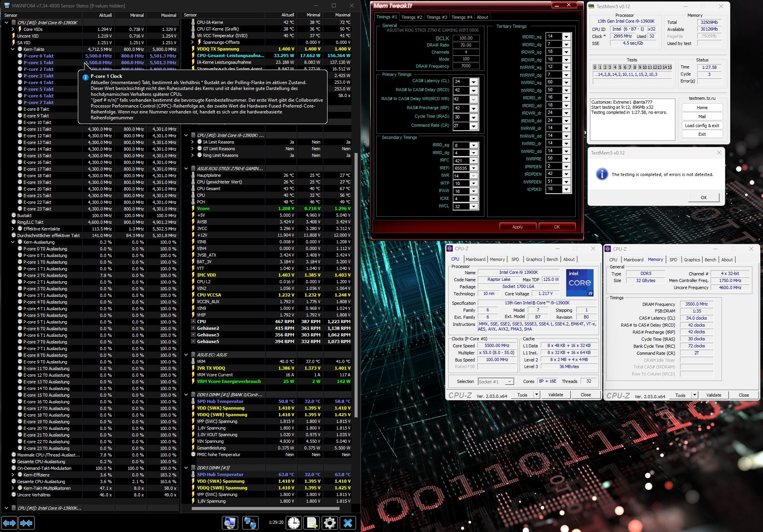The width and height of the screenshot is (763, 532).
Task: Click Intel Core i9 logo in CPU-Z
Action: [x=579, y=282]
